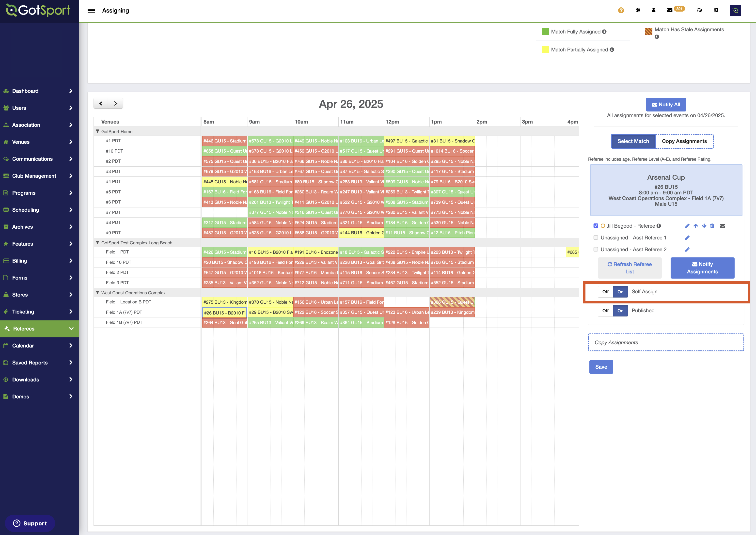Screen dimensions: 756x535
Task: Edit Jill Begood referee pencil icon
Action: tap(687, 226)
